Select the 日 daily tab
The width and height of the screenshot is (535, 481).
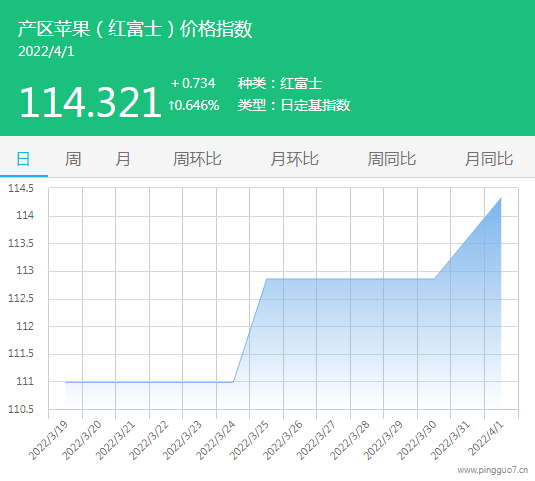pyautogui.click(x=24, y=159)
